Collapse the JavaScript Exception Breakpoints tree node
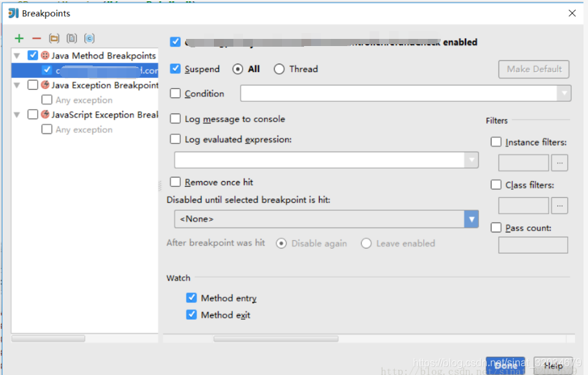The height and width of the screenshot is (375, 588). click(17, 115)
